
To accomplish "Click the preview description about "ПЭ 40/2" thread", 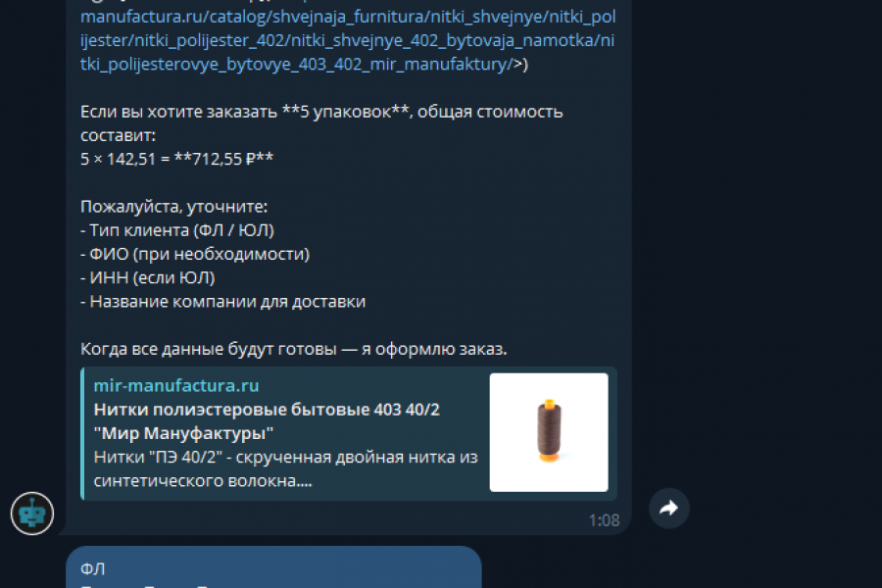I will [x=286, y=468].
